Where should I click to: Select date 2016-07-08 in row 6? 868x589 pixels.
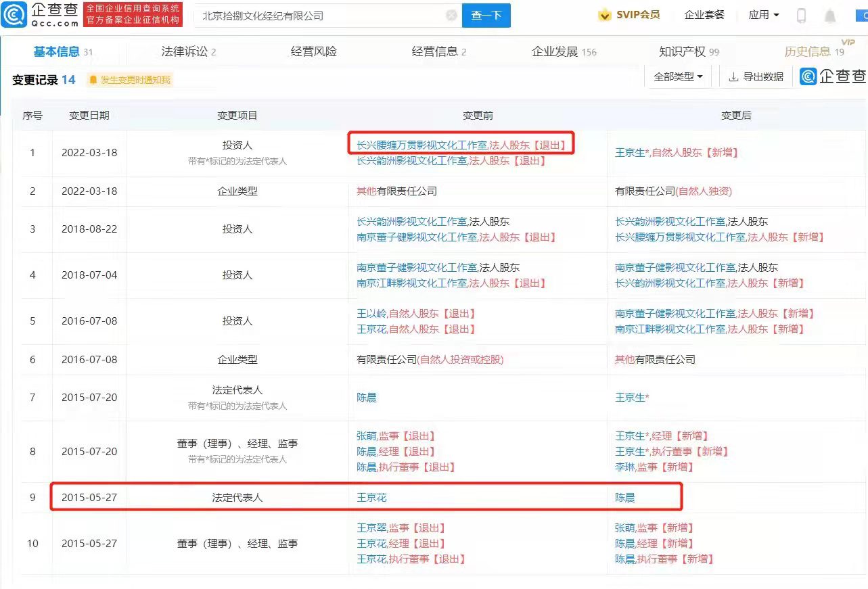[89, 360]
